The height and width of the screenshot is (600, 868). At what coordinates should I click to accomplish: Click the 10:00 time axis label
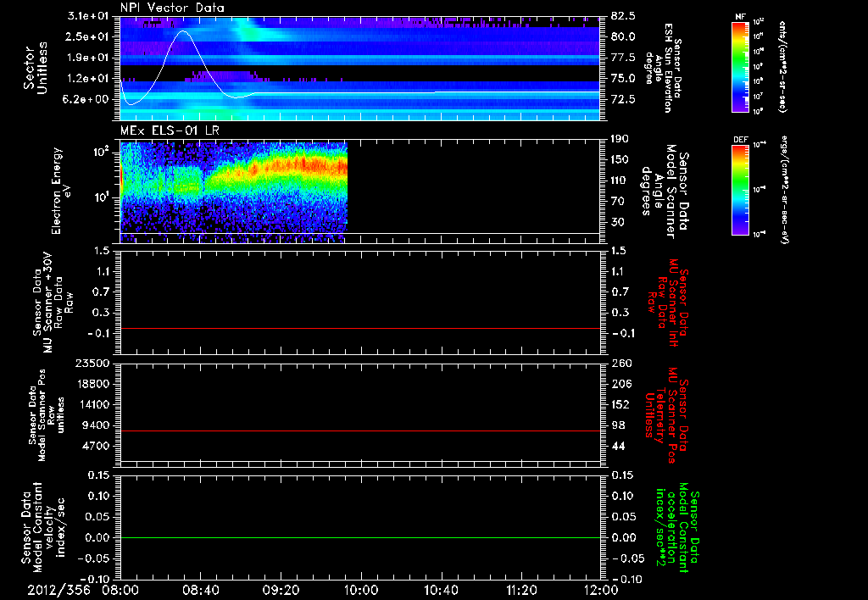[361, 590]
